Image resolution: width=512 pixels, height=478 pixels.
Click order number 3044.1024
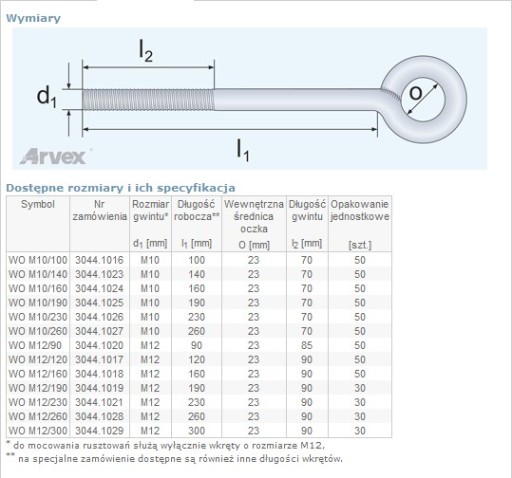tap(99, 289)
